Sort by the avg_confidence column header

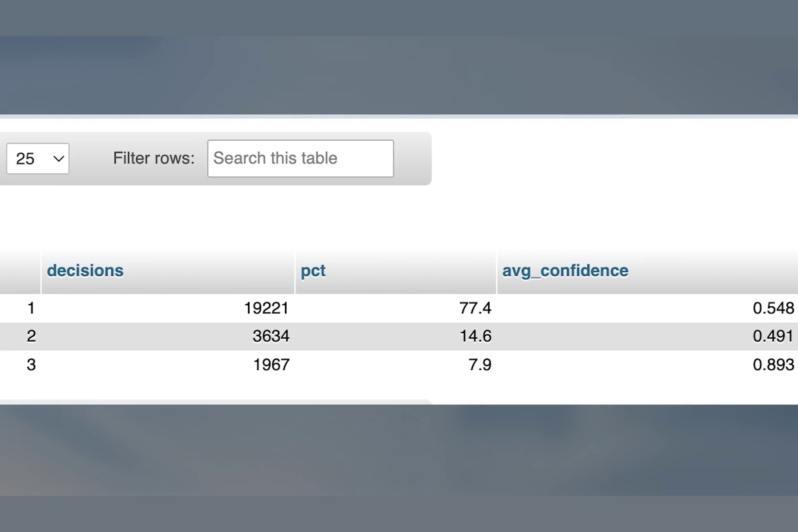(x=565, y=271)
